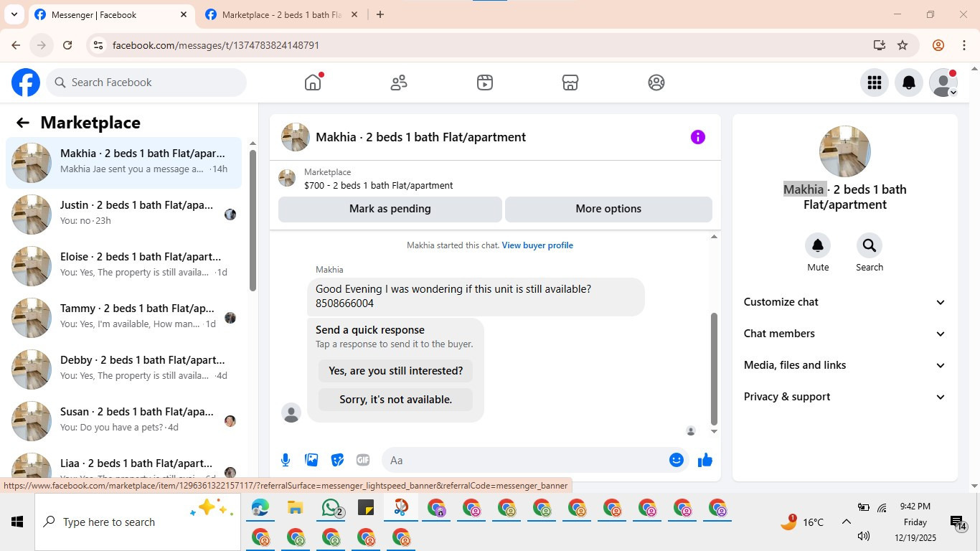Image resolution: width=980 pixels, height=551 pixels.
Task: Open the Video (Watch) icon
Action: (x=485, y=83)
